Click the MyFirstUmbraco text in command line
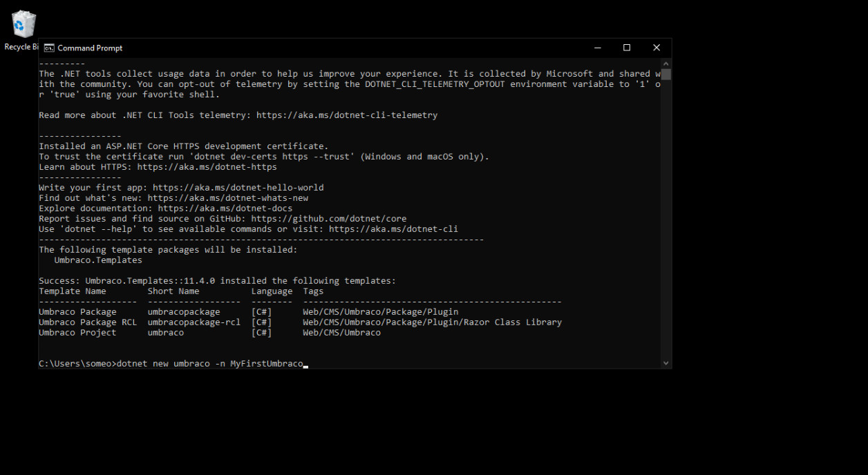Viewport: 868px width, 475px height. point(266,364)
